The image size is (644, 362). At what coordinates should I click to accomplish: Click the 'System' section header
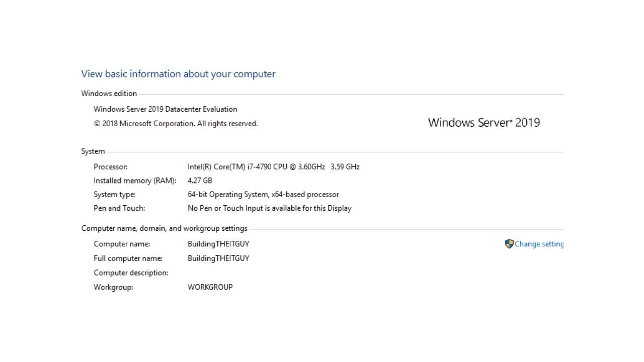point(93,151)
